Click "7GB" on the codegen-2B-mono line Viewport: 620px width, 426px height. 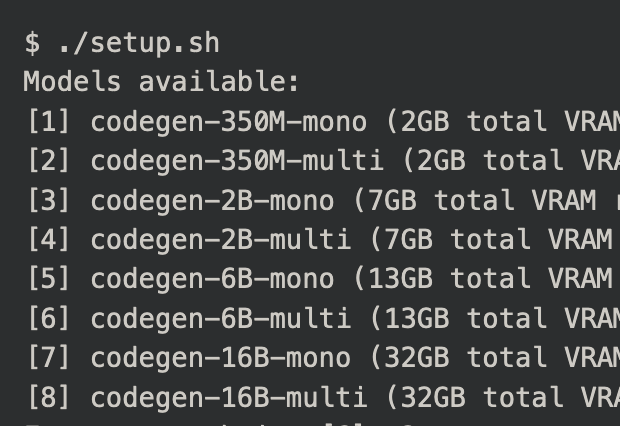392,200
